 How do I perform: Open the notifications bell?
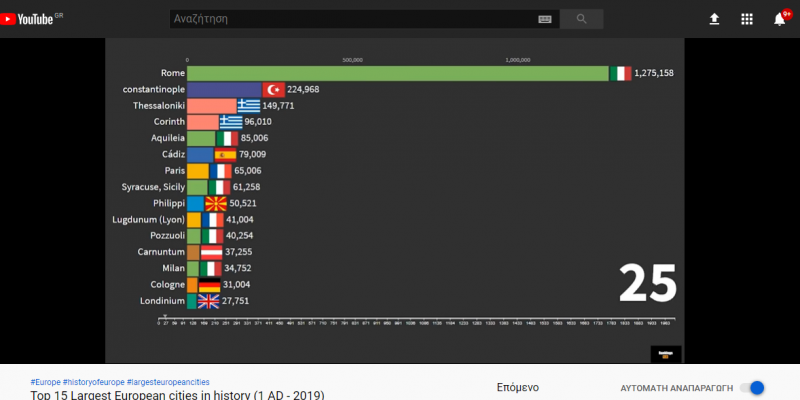point(779,19)
